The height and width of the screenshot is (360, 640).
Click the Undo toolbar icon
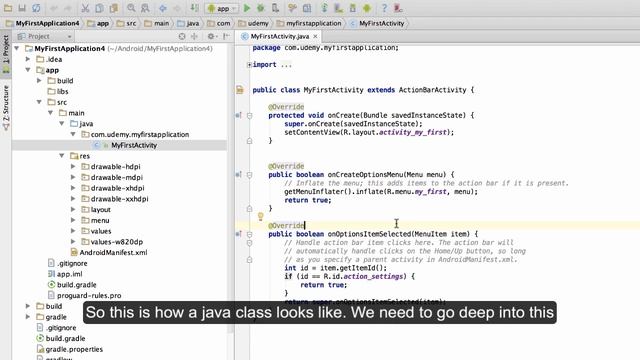tap(54, 8)
